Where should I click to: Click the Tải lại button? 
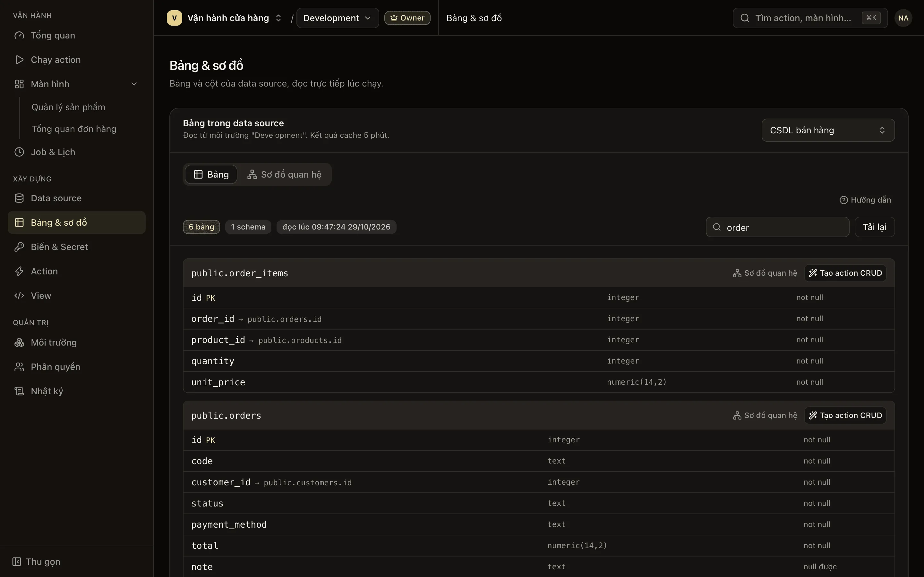coord(874,227)
